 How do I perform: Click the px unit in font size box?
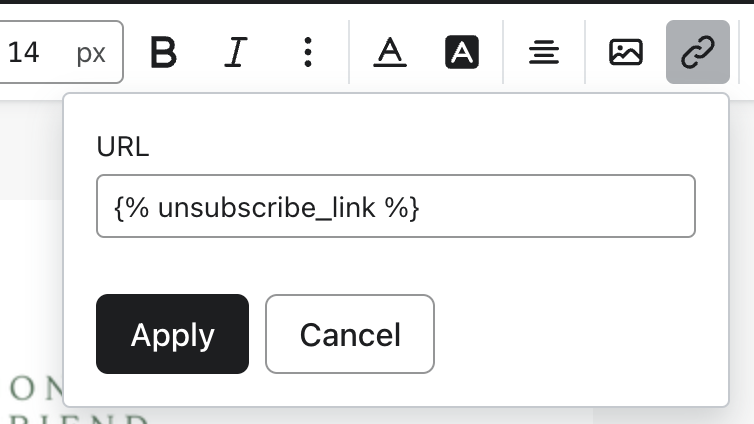pos(91,52)
